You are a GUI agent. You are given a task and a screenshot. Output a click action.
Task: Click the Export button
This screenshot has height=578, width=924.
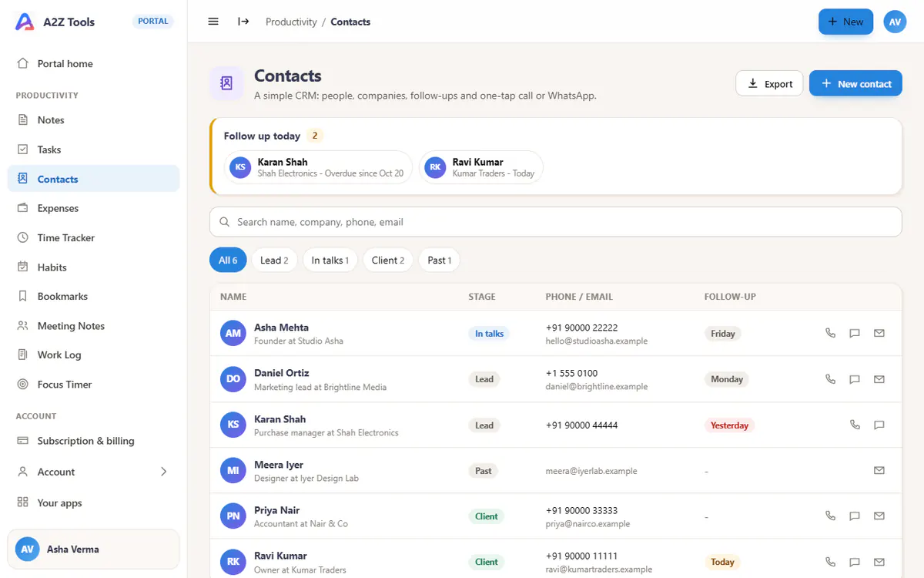coord(770,83)
